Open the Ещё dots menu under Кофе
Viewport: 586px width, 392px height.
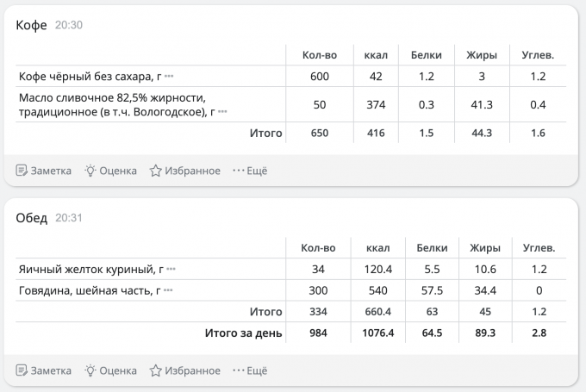(238, 171)
